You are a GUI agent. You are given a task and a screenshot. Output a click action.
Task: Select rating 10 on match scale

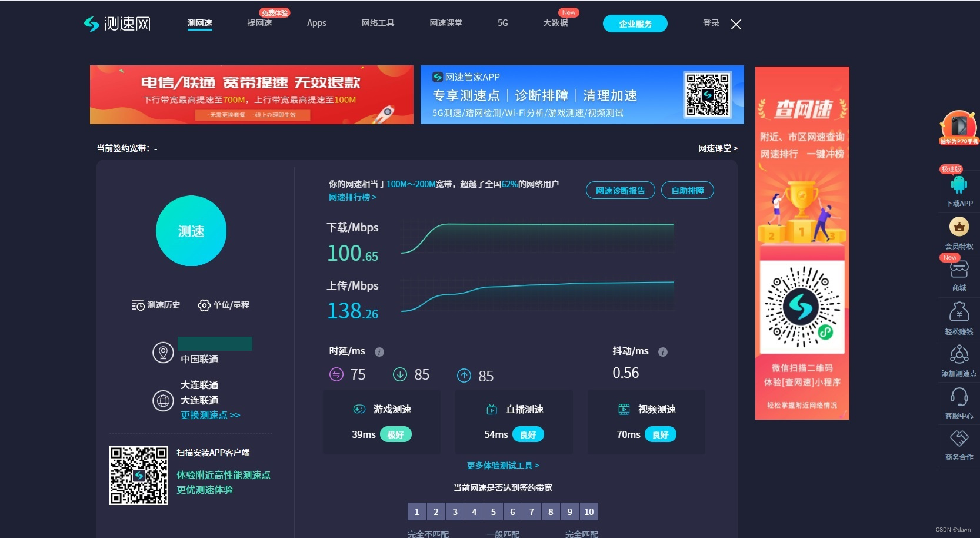589,512
